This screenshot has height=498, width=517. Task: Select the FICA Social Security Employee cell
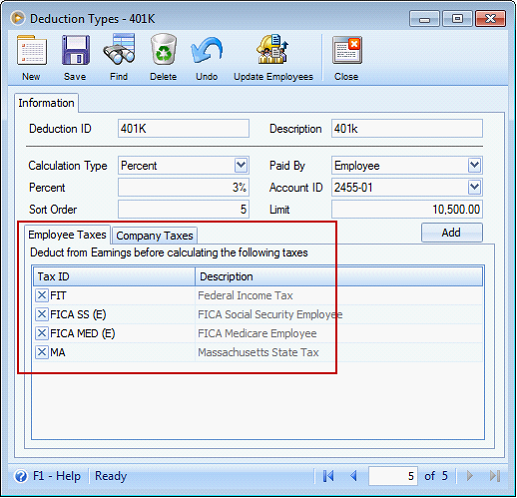click(x=339, y=314)
